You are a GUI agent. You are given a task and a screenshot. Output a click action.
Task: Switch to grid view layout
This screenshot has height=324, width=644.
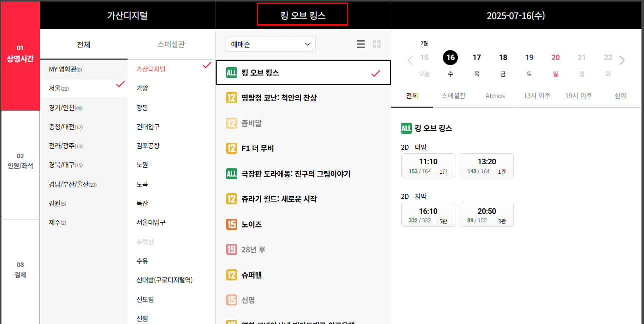(376, 44)
